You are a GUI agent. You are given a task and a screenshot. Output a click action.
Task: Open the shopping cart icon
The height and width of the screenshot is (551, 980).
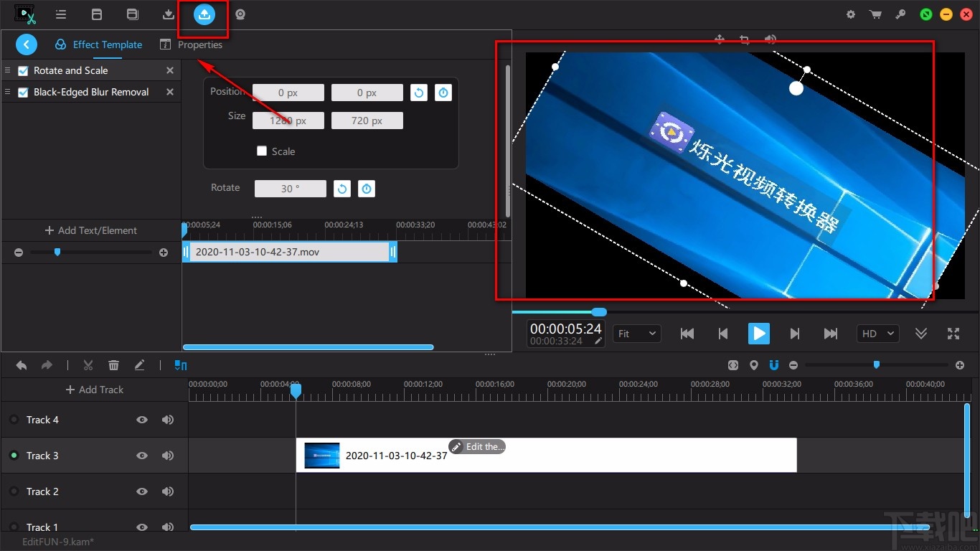click(x=875, y=14)
